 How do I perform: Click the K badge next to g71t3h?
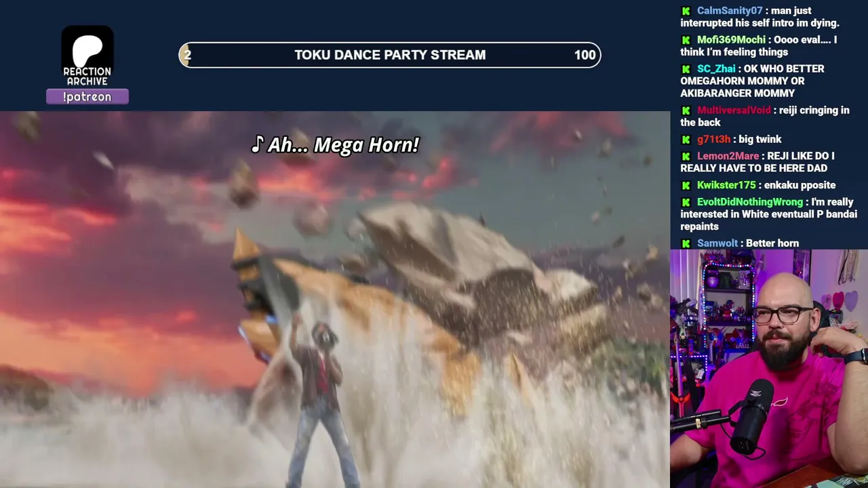click(686, 140)
